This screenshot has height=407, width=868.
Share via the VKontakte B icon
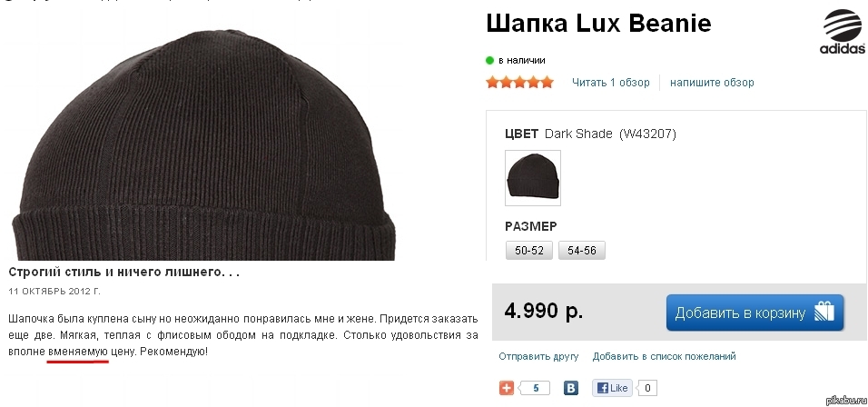coord(571,388)
